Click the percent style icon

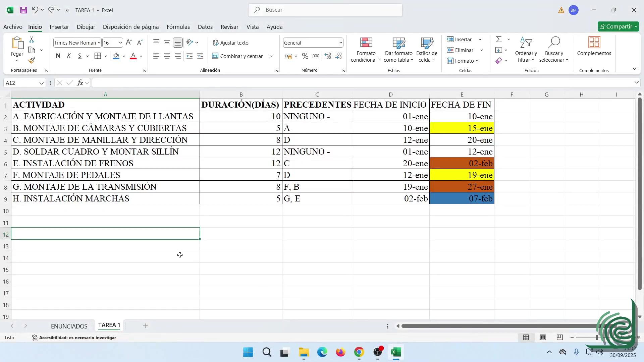[x=305, y=56]
